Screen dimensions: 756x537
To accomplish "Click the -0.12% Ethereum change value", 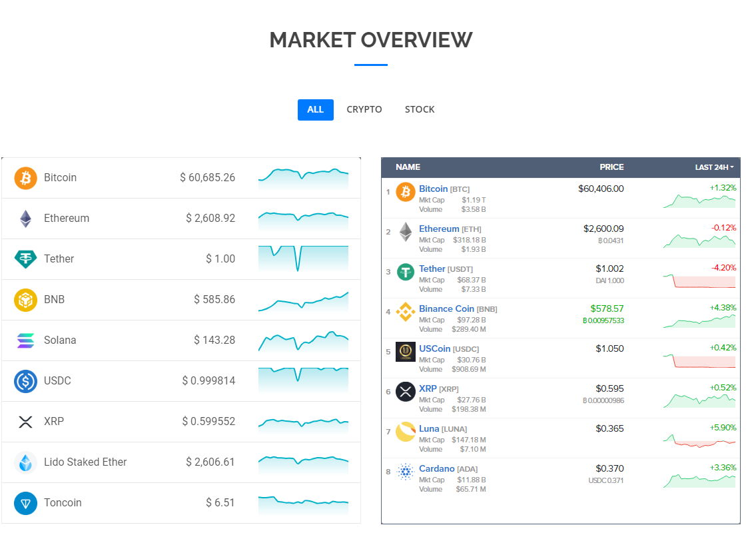I will pyautogui.click(x=724, y=228).
